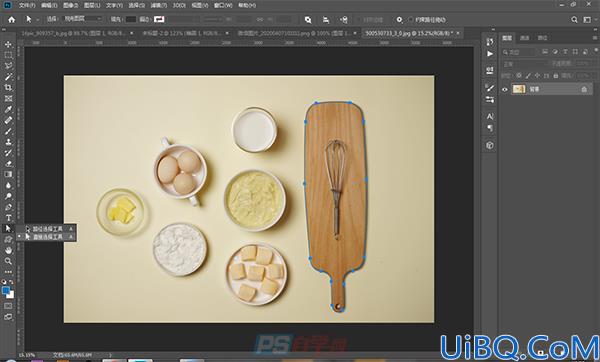Open the Brush Settings sliders panel icon
The height and width of the screenshot is (362, 600).
pos(490,100)
